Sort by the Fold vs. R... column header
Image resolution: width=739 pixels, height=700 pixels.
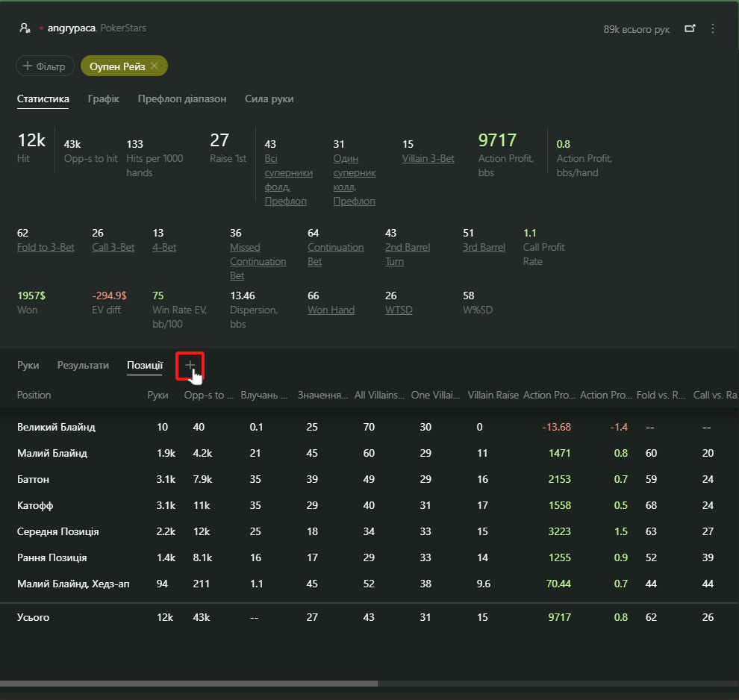[661, 396]
